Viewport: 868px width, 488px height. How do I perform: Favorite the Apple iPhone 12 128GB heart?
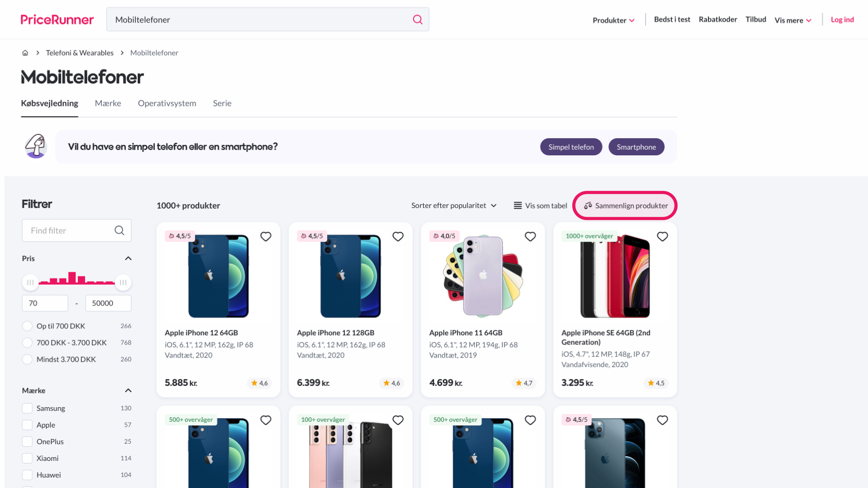pos(398,237)
